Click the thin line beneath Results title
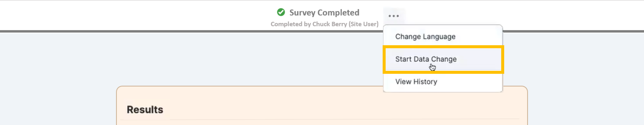 click(x=325, y=119)
